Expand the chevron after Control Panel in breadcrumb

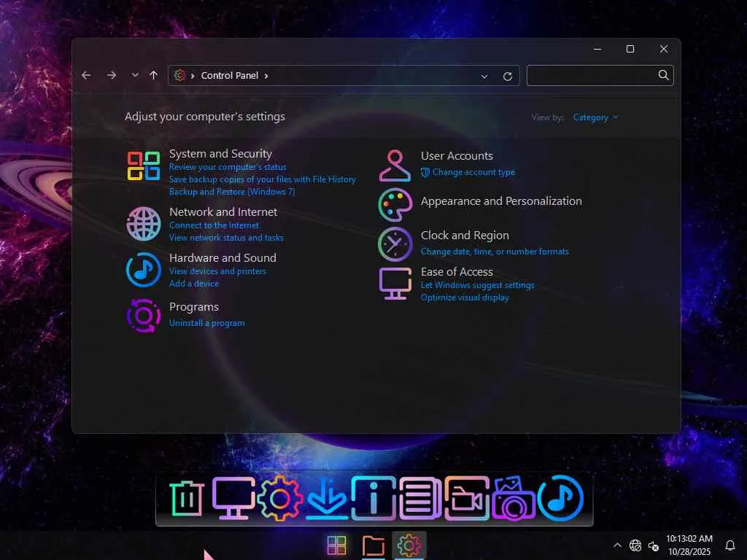coord(266,76)
